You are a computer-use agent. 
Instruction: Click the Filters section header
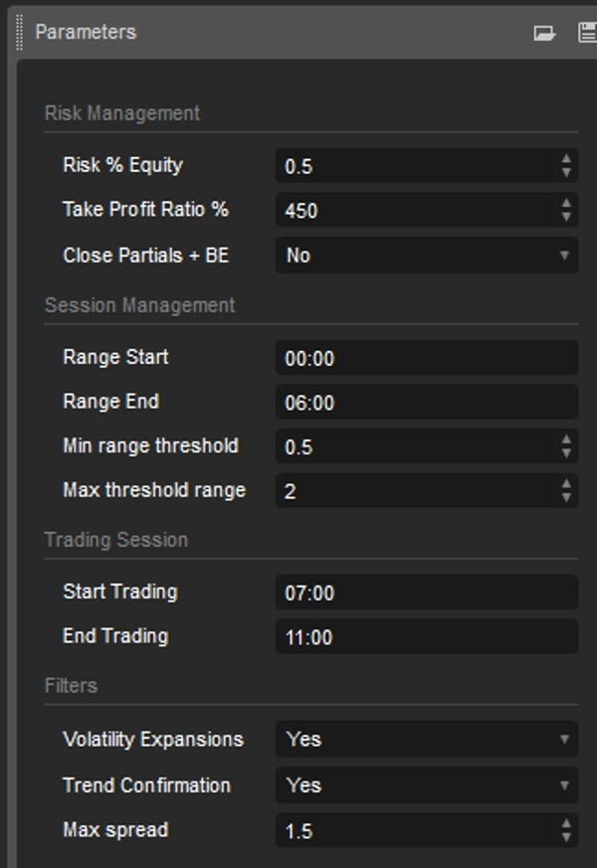click(x=60, y=684)
